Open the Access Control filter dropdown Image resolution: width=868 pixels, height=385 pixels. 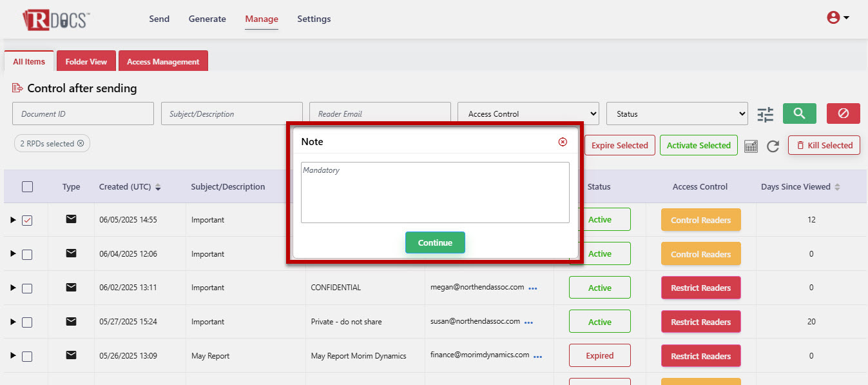[528, 114]
